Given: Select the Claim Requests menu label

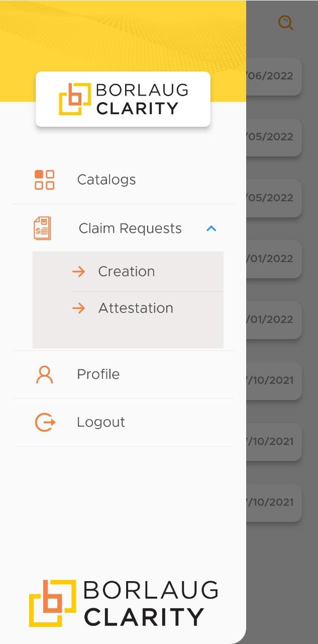Looking at the screenshot, I should [x=130, y=228].
